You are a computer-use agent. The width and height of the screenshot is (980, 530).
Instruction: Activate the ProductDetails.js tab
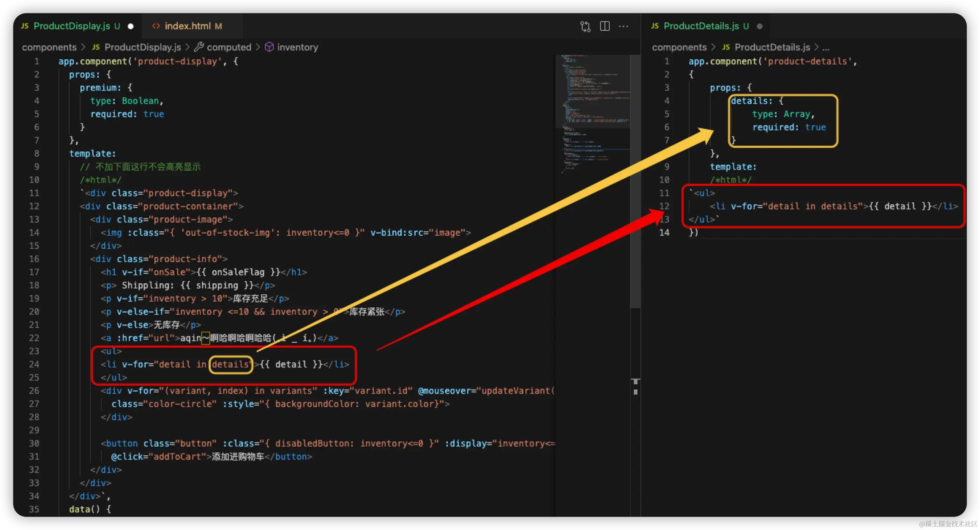701,26
